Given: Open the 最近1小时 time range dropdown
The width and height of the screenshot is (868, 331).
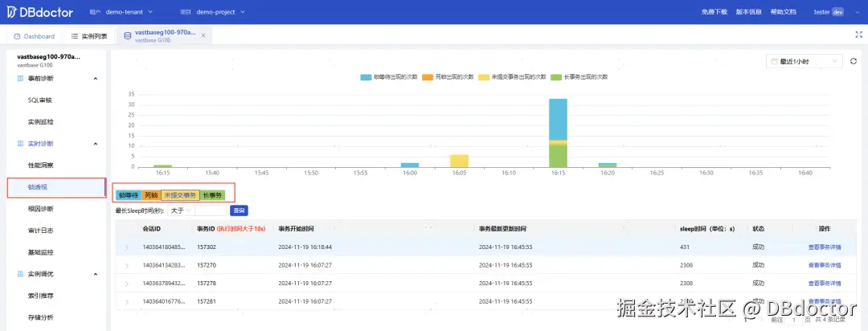Looking at the screenshot, I should (x=805, y=61).
